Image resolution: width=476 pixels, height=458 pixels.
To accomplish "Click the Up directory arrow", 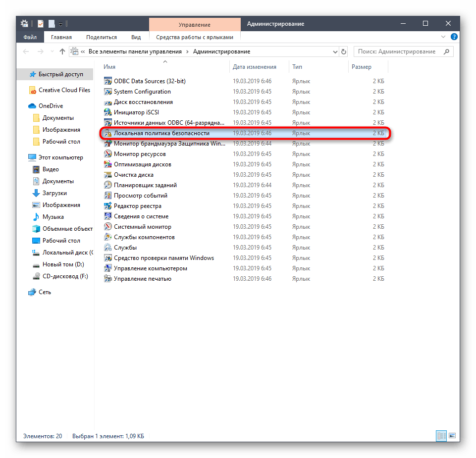I will click(x=62, y=51).
